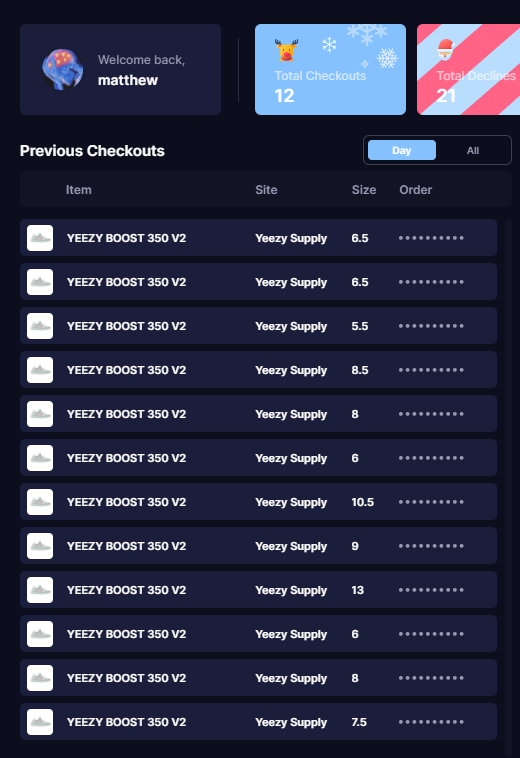
Task: Click Yeezy Supply in the size 10.5 row
Action: [291, 503]
